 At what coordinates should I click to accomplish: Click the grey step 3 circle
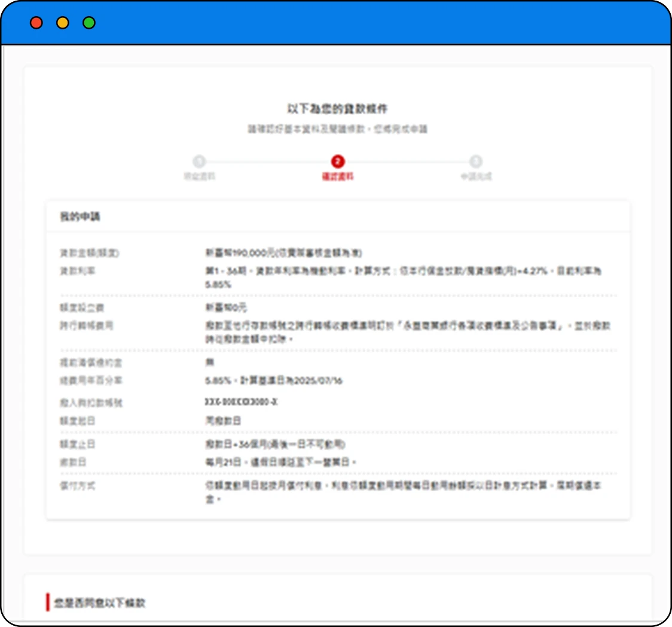[476, 162]
